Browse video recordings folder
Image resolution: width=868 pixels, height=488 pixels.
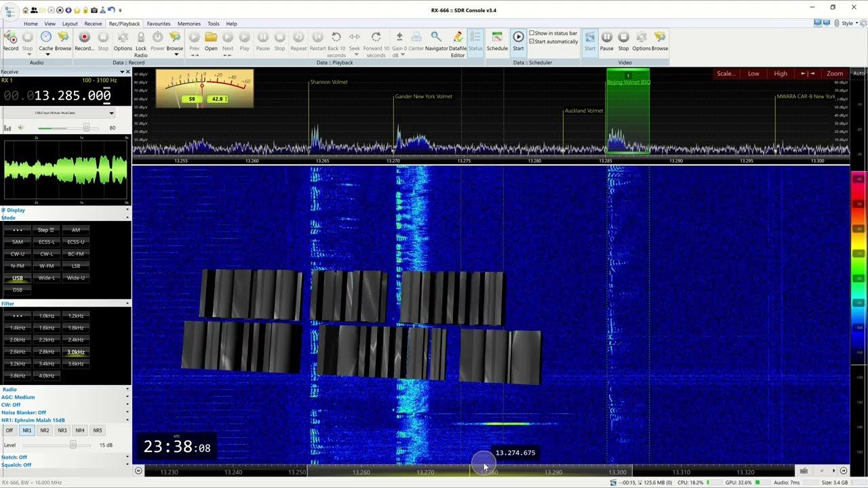pyautogui.click(x=660, y=40)
